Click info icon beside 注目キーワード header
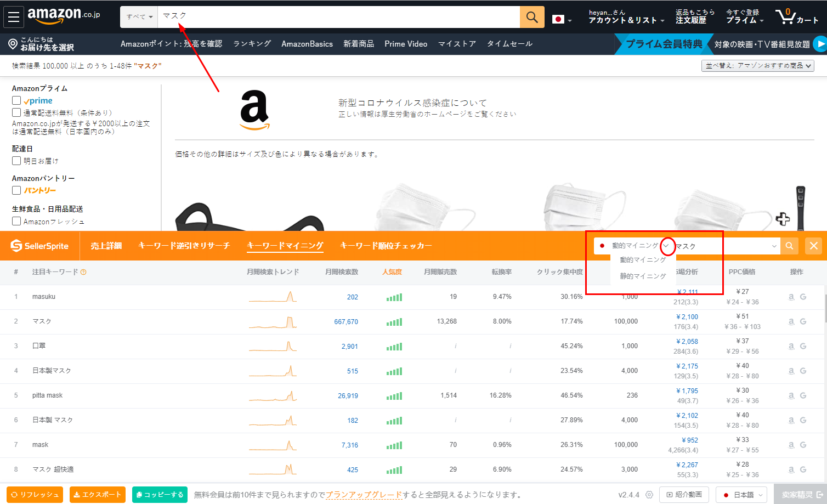This screenshot has width=827, height=504. pos(83,272)
